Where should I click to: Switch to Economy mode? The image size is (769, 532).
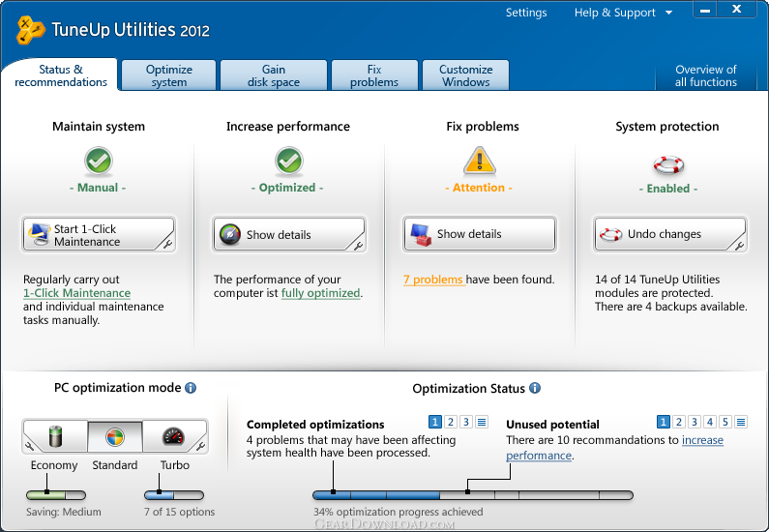(55, 436)
